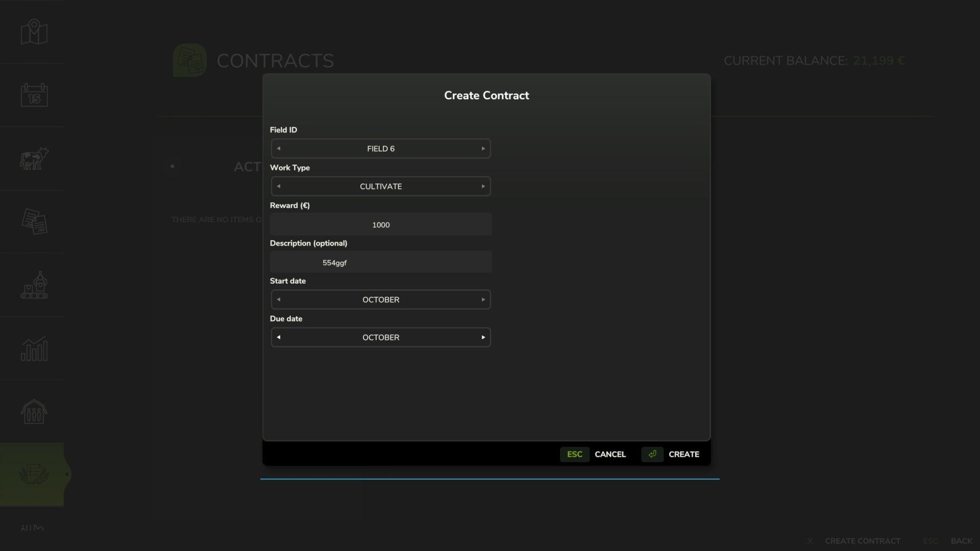This screenshot has height=551, width=980.
Task: Open the calendar panel in the sidebar
Action: [33, 95]
